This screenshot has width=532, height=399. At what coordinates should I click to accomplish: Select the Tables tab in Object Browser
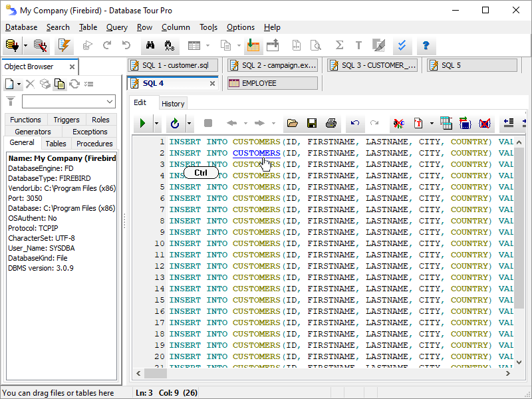pos(56,144)
